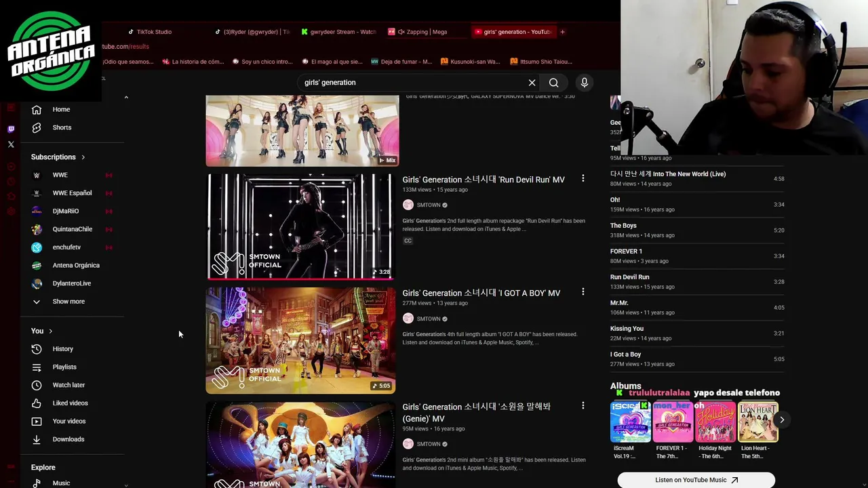Toggle CC badge under Run Devil Run
This screenshot has height=488, width=868.
click(408, 241)
